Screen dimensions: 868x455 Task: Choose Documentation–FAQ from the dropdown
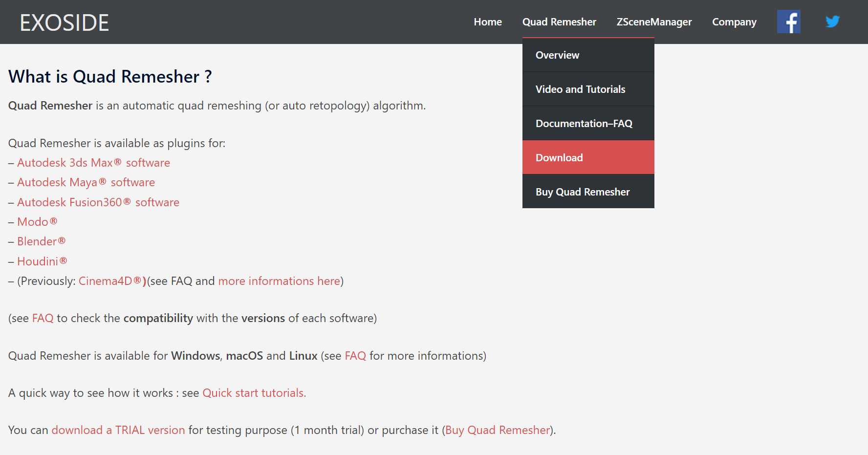coord(588,123)
